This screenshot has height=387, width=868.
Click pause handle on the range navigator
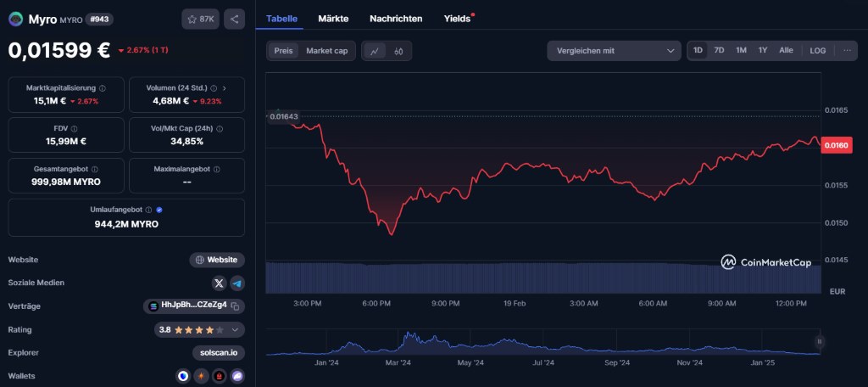[x=820, y=341]
